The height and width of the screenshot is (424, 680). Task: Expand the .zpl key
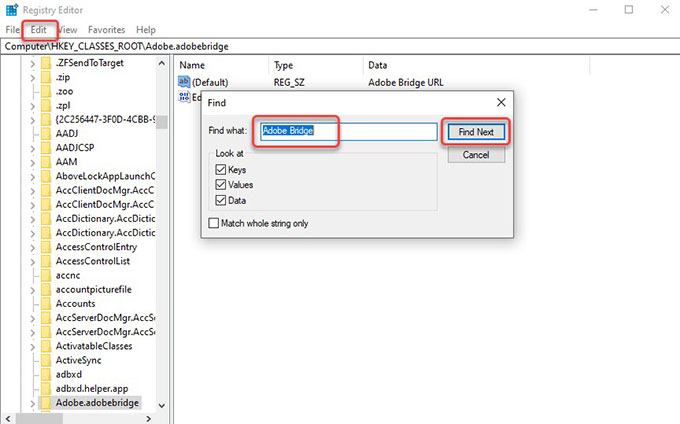(33, 106)
